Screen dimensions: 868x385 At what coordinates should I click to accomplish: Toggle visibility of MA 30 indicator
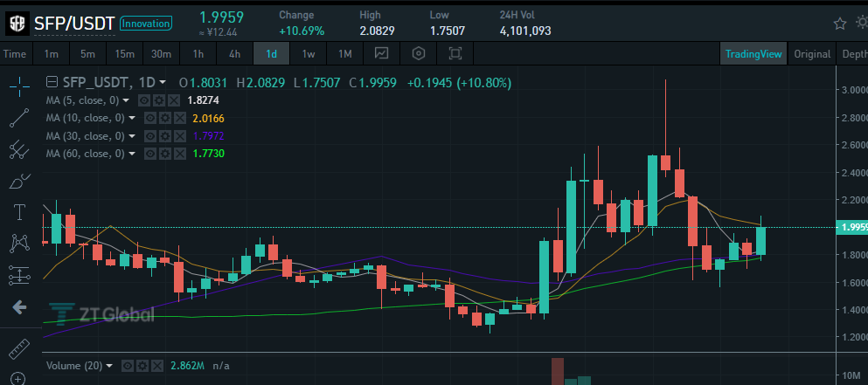click(x=150, y=136)
